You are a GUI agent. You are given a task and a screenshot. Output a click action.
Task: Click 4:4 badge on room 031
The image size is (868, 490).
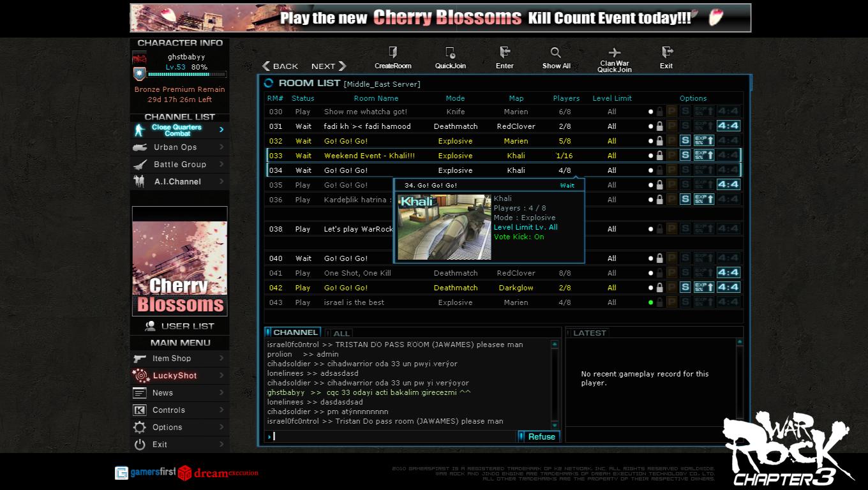pos(728,126)
